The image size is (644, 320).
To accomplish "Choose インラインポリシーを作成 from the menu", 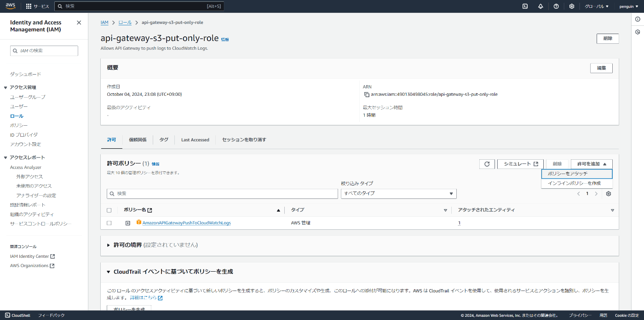I will coord(577,183).
